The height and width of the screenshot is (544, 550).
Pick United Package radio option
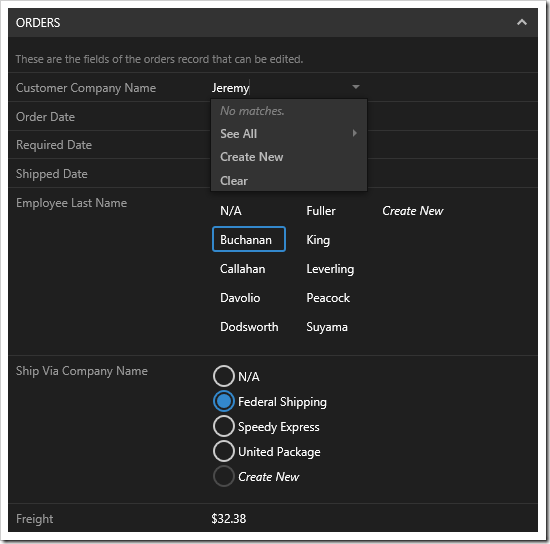223,451
